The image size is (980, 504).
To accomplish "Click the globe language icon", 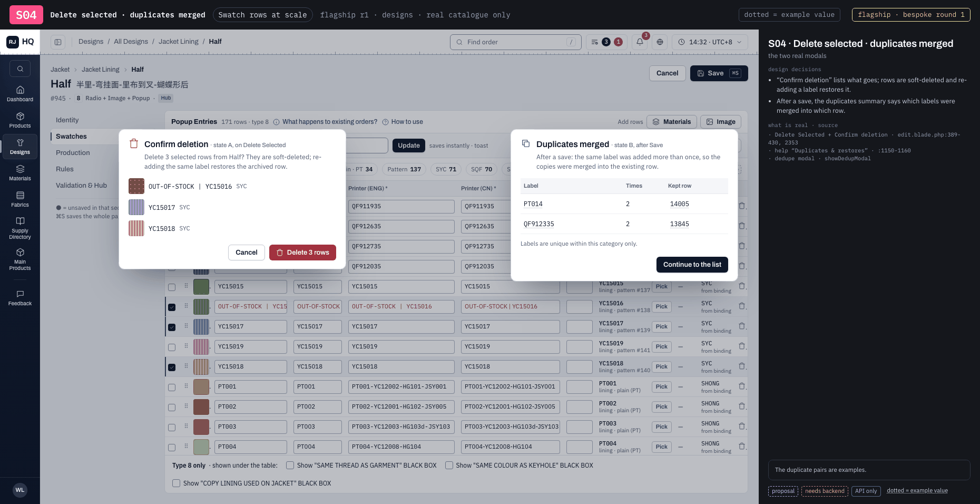I will tap(660, 42).
